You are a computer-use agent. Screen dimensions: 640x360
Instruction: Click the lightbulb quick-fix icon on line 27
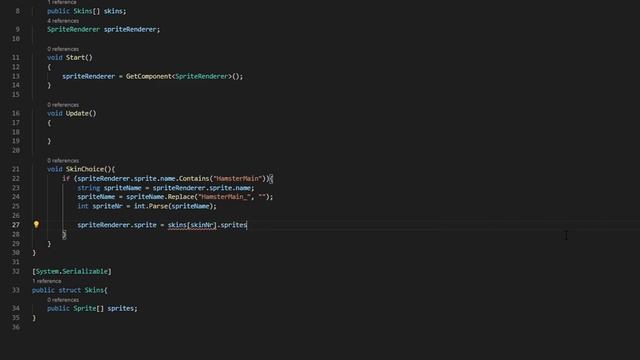[36, 224]
